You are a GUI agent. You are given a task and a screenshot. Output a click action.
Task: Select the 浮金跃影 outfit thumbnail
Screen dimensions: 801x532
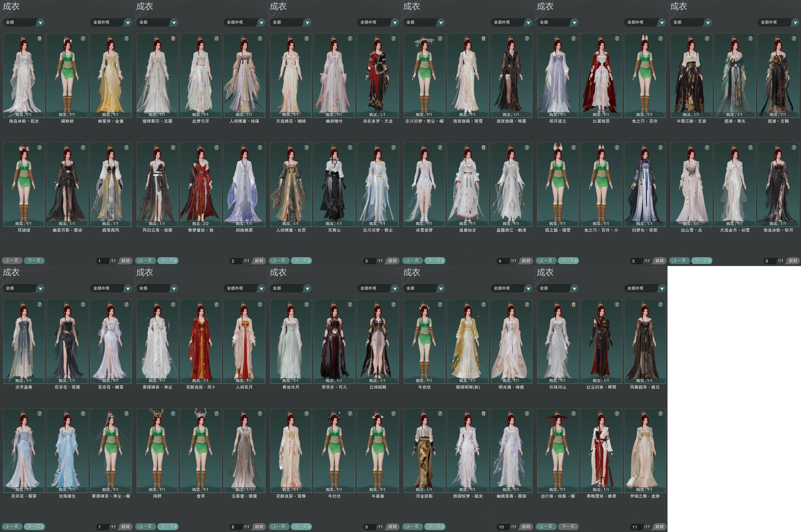point(424,451)
